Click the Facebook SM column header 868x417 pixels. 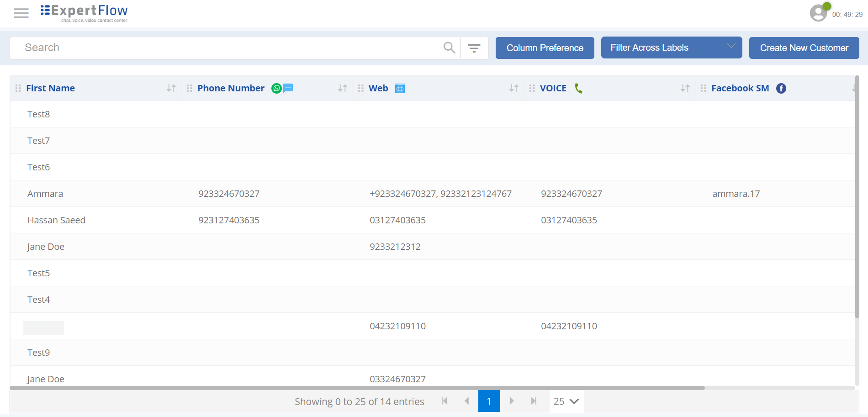tap(740, 88)
